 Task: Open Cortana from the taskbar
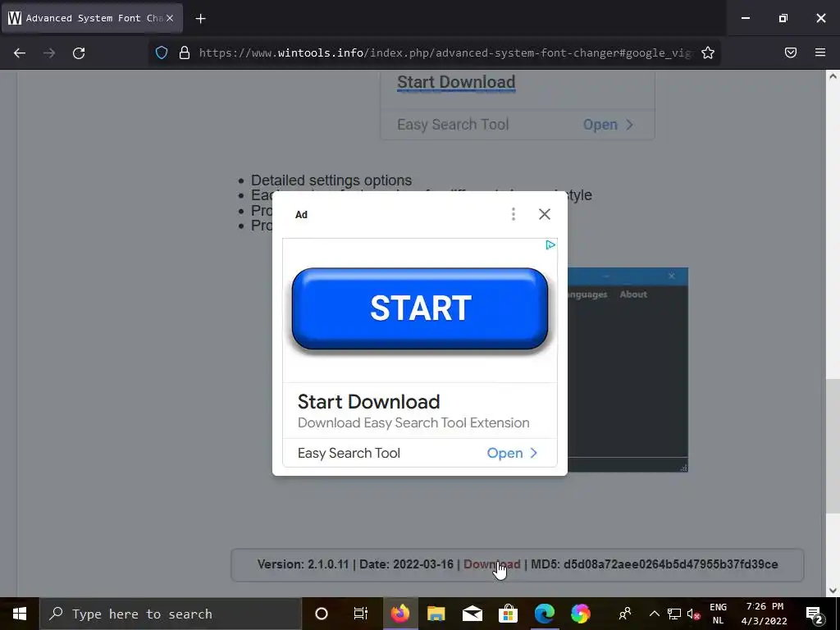click(x=322, y=614)
